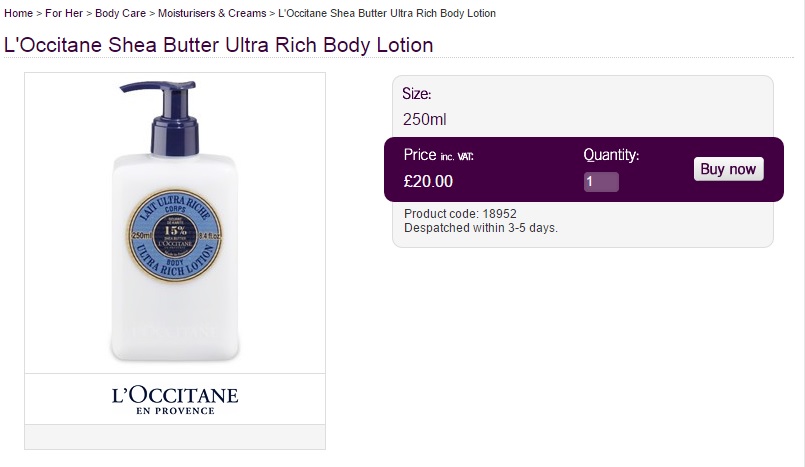This screenshot has width=805, height=467.
Task: Click the L'Occitane En Provence logo
Action: (175, 398)
